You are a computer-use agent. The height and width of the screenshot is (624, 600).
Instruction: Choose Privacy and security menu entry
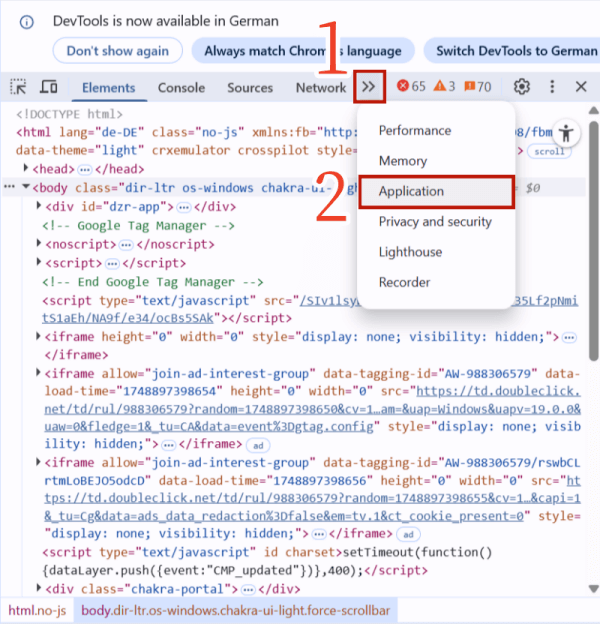click(x=436, y=222)
